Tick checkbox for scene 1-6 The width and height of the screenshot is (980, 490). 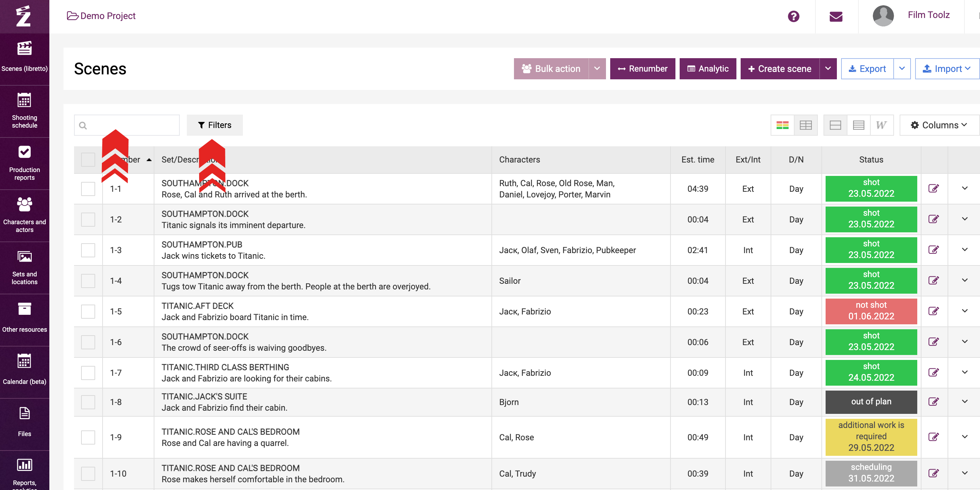(x=88, y=342)
